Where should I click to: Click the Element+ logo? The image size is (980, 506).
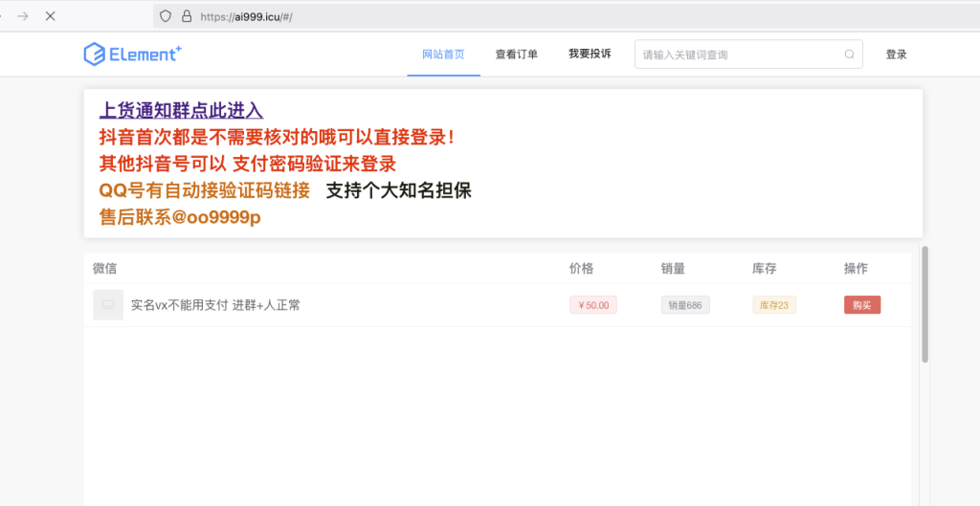pos(132,55)
